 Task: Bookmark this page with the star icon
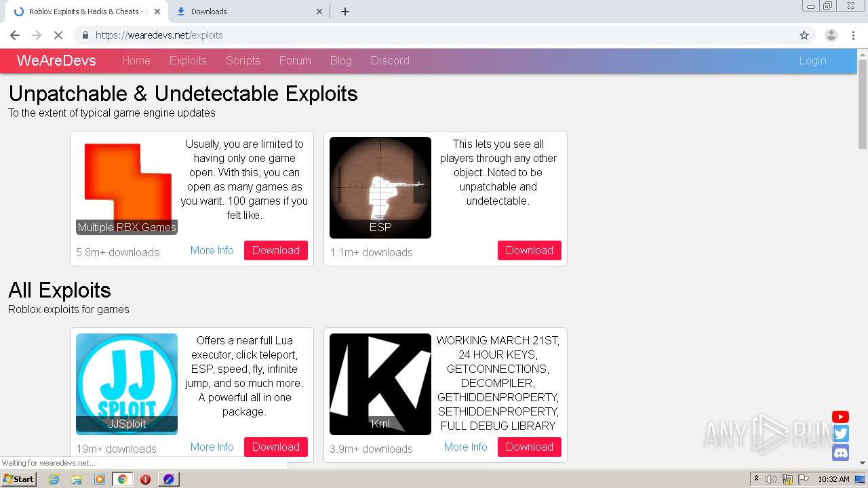pos(804,35)
